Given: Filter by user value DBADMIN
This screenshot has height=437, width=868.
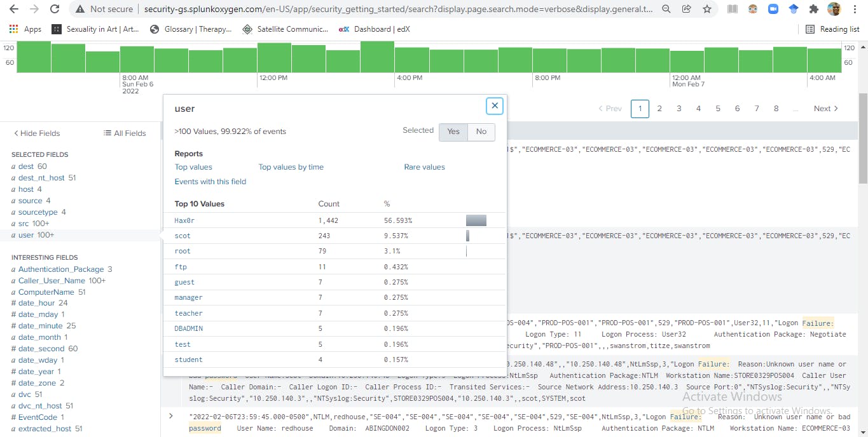Looking at the screenshot, I should [189, 328].
